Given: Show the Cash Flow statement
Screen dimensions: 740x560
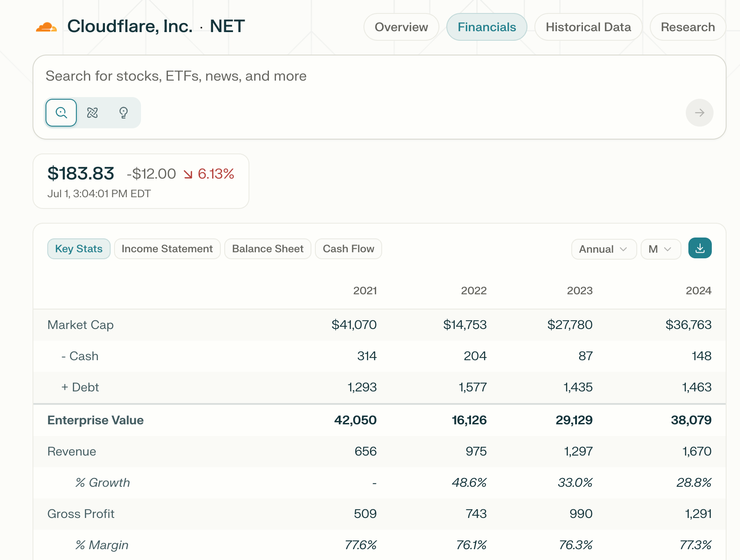Looking at the screenshot, I should click(348, 249).
